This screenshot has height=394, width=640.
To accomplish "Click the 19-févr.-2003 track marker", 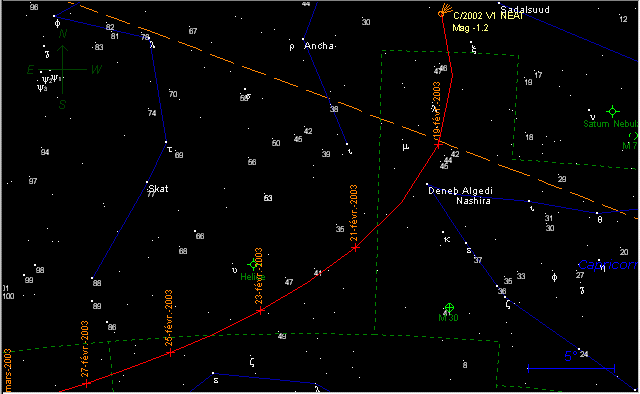I will (x=438, y=145).
